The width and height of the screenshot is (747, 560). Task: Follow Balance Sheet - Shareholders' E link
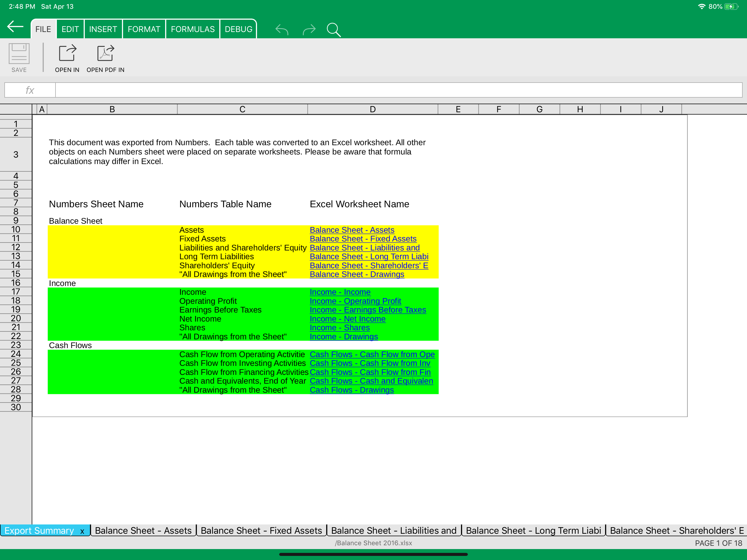tap(369, 266)
